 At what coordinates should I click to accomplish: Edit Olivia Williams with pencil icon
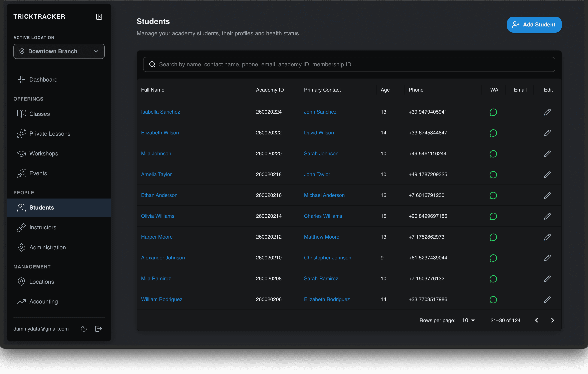(x=547, y=216)
